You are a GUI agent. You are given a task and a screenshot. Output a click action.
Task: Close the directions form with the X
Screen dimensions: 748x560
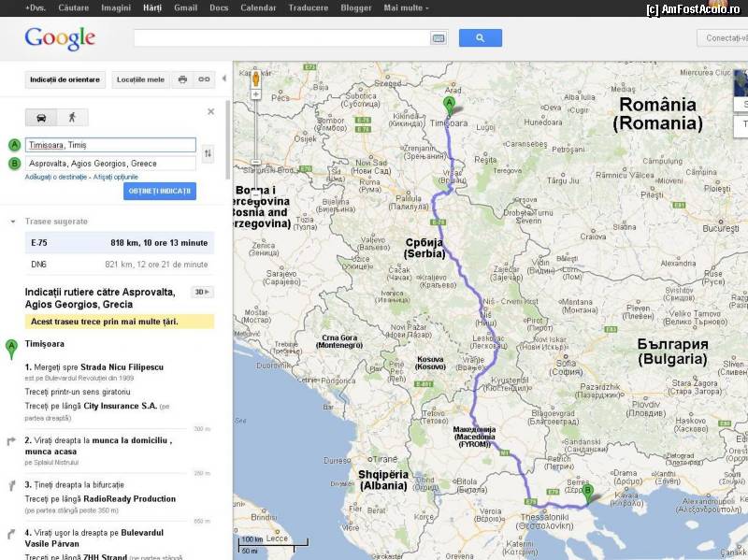pyautogui.click(x=210, y=111)
